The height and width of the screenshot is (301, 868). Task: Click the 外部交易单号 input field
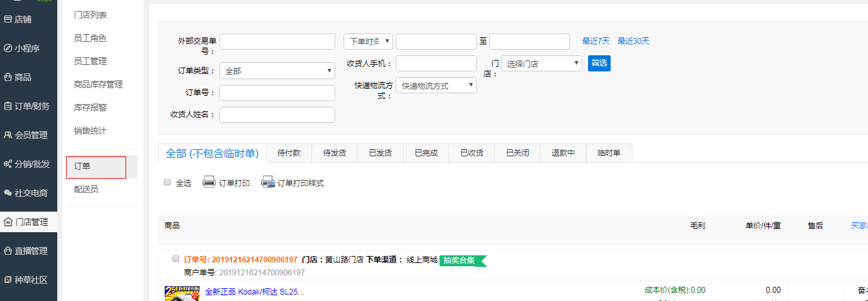pyautogui.click(x=277, y=41)
